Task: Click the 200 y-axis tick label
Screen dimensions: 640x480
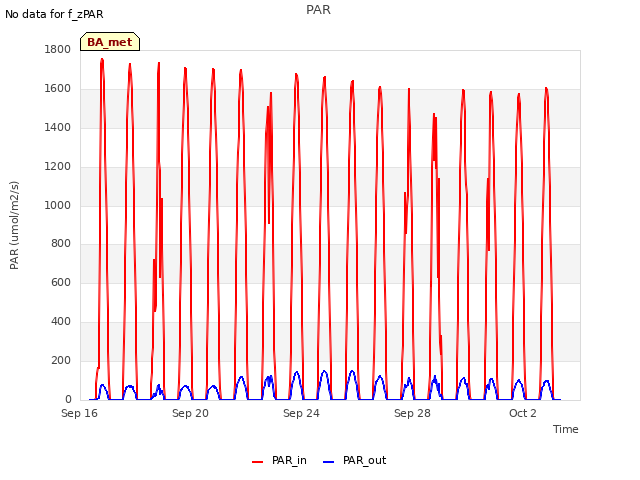Action: [x=61, y=360]
